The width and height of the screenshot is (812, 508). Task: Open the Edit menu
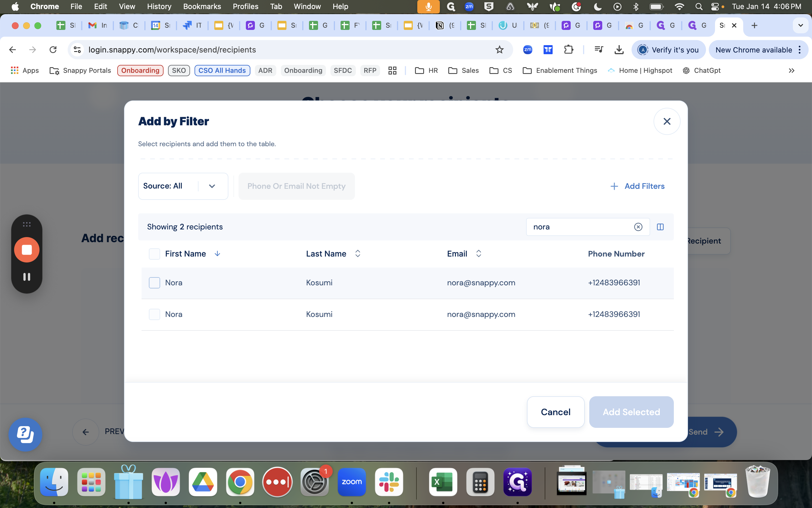pyautogui.click(x=100, y=7)
